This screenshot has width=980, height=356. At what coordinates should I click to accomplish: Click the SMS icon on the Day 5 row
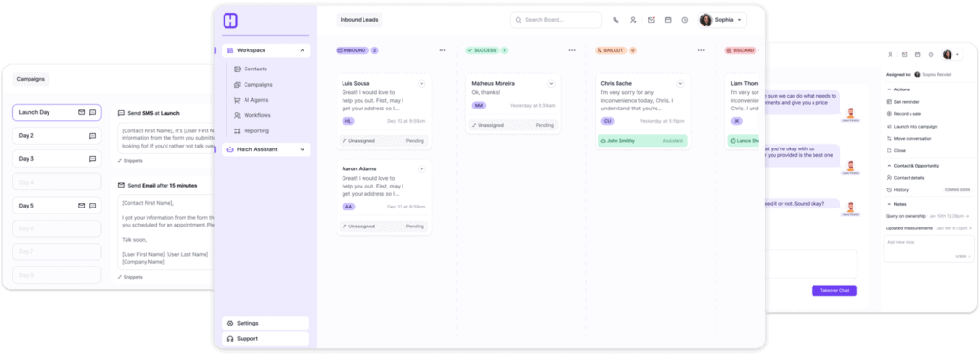(x=92, y=206)
